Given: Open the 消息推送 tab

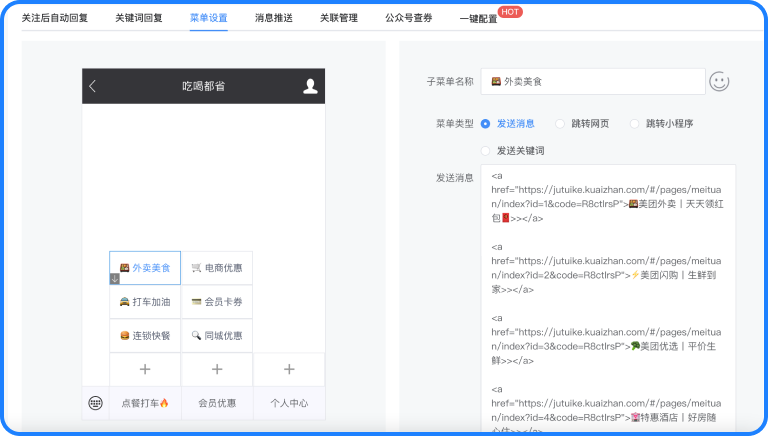Looking at the screenshot, I should (274, 18).
